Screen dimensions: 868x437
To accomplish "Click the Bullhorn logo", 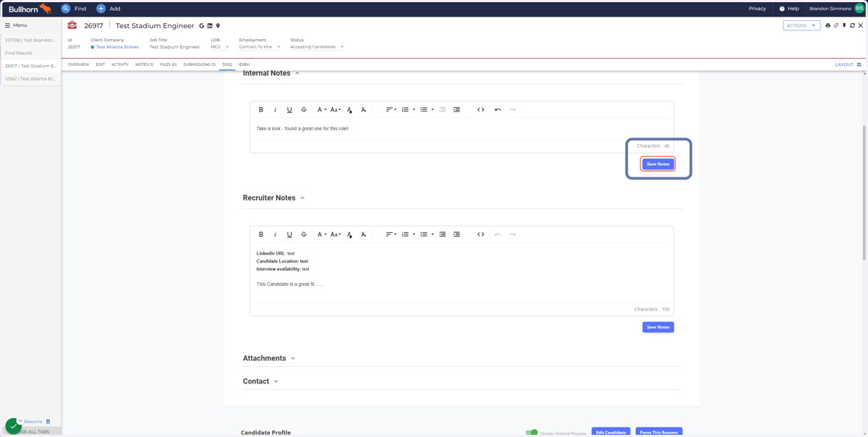I will 30,9.
